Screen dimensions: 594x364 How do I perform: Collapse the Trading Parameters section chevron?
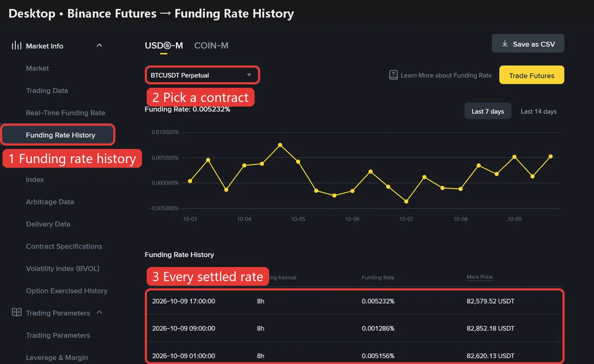[x=99, y=313]
